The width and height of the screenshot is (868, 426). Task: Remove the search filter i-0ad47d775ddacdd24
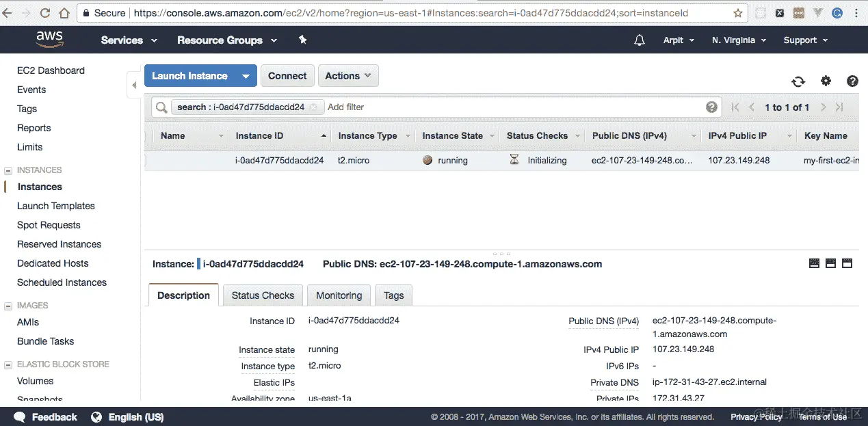tap(313, 107)
